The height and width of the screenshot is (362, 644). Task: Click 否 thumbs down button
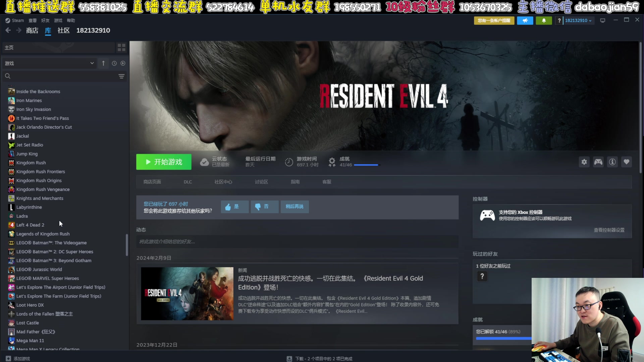click(x=264, y=207)
